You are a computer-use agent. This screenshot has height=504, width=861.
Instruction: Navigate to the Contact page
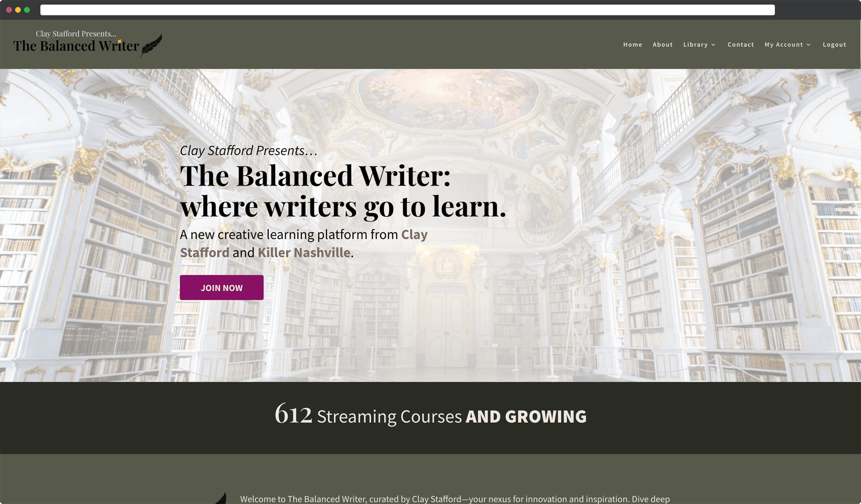(x=740, y=45)
